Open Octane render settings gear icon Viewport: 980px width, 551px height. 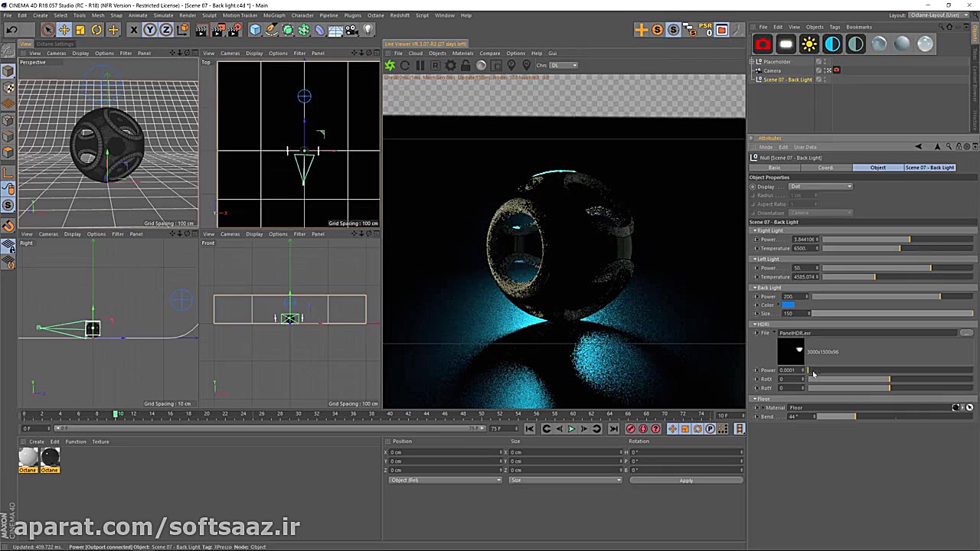[x=451, y=66]
